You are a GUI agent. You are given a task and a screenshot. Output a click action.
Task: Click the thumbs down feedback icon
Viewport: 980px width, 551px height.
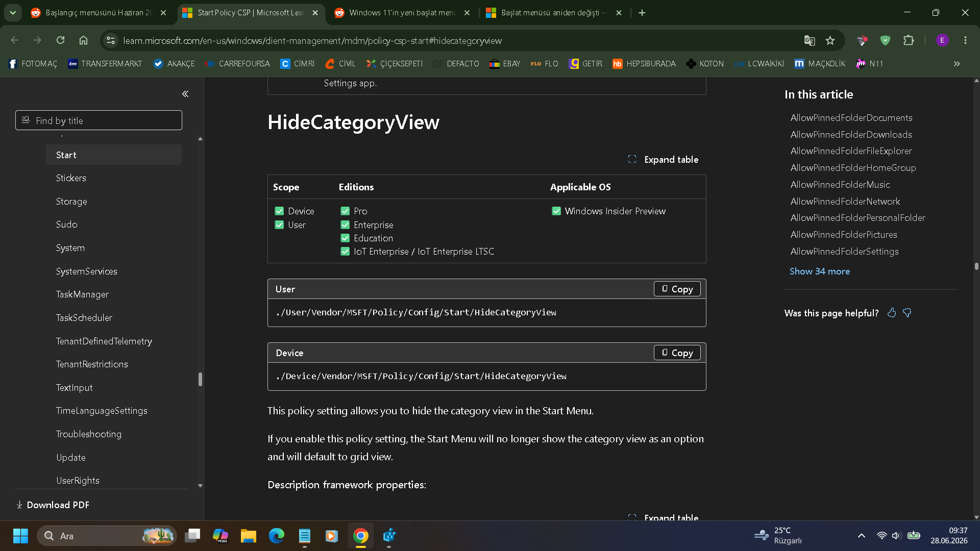pyautogui.click(x=907, y=313)
